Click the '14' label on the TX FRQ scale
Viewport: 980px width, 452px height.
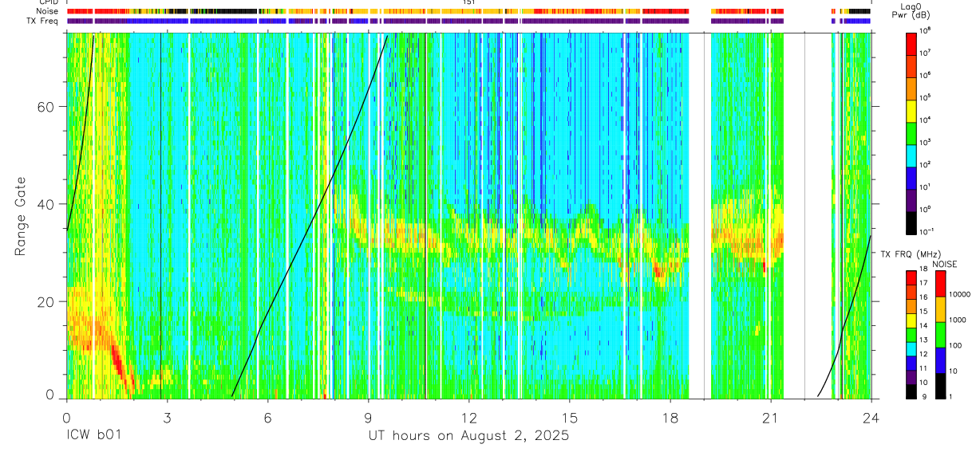pyautogui.click(x=924, y=327)
